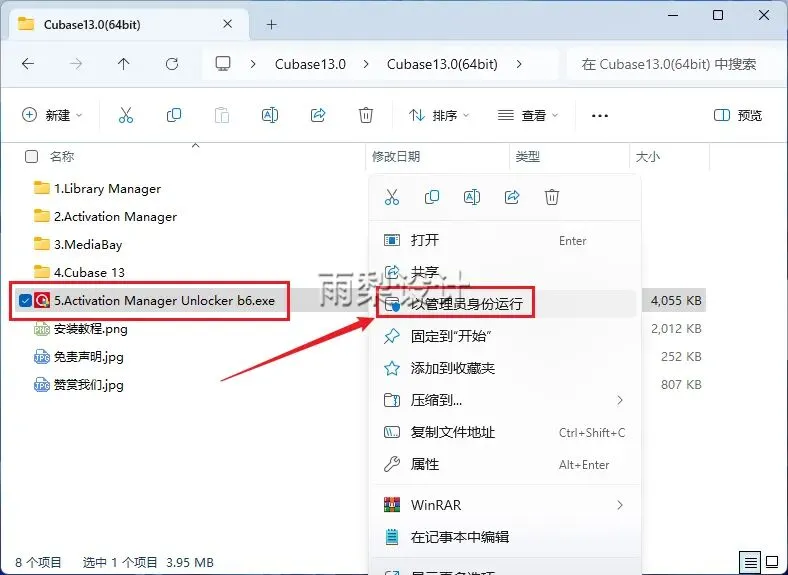The height and width of the screenshot is (575, 788).
Task: Click the 2,012 KB size cell
Action: [676, 329]
